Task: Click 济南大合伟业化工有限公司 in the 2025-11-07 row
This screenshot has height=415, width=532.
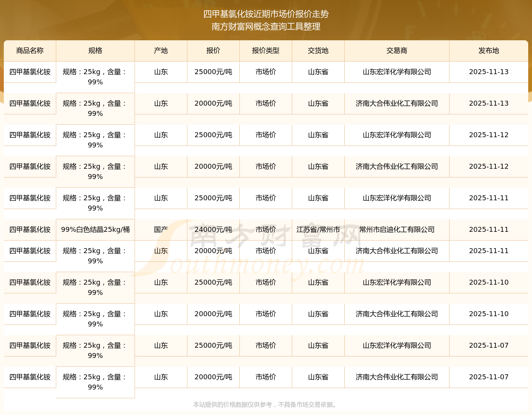Action: click(397, 377)
